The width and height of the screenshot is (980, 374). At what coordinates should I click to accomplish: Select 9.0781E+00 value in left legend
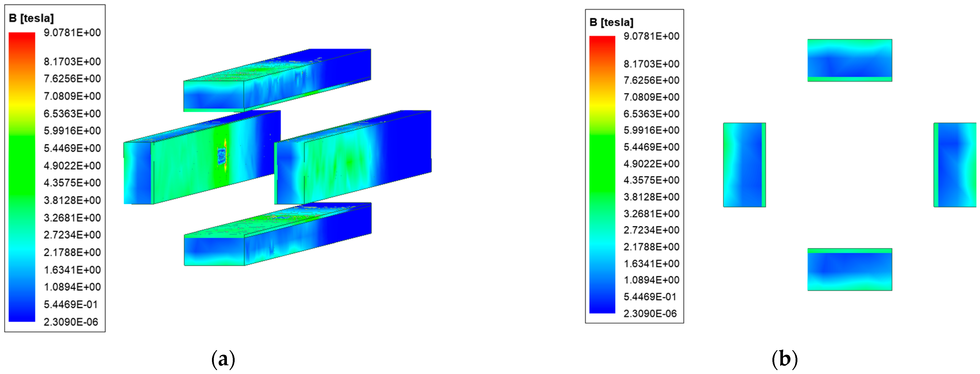(72, 33)
